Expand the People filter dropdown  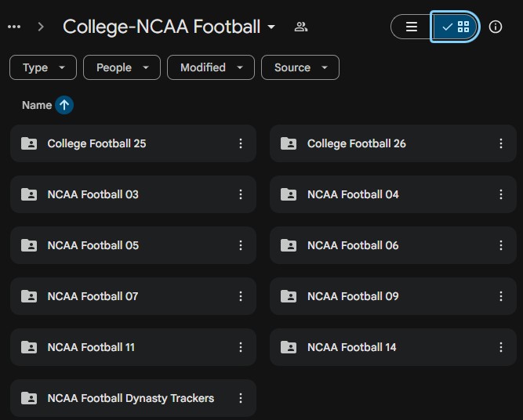122,67
